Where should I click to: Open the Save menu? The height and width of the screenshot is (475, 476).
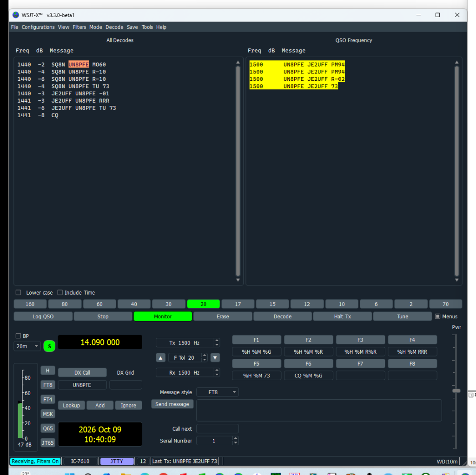[x=132, y=27]
